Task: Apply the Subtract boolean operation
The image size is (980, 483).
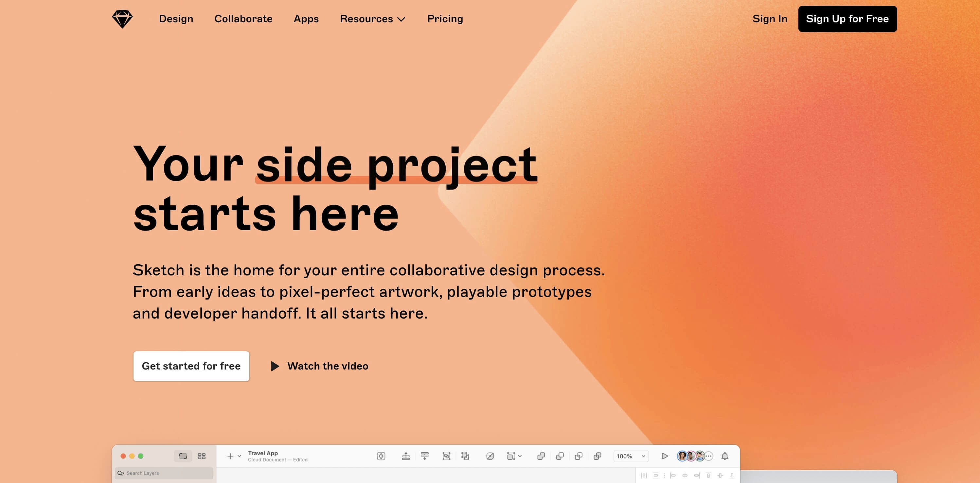Action: point(560,456)
